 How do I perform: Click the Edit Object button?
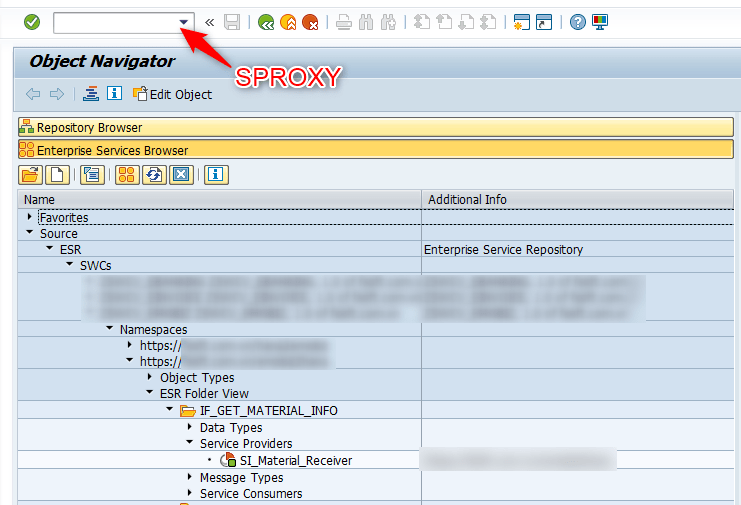172,94
